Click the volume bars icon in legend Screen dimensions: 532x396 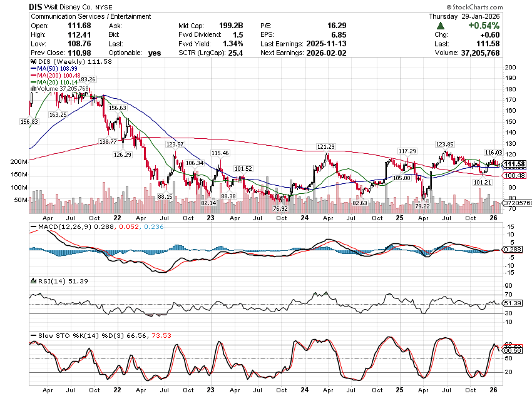click(x=33, y=89)
